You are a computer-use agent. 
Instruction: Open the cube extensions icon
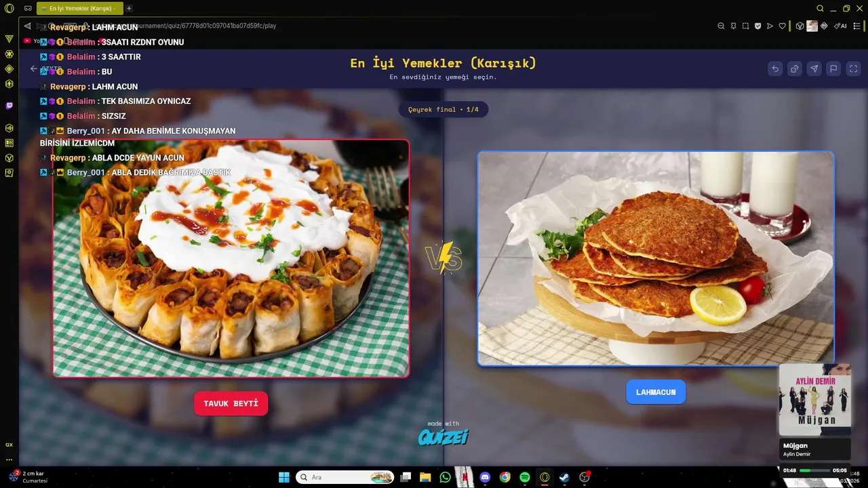(800, 26)
